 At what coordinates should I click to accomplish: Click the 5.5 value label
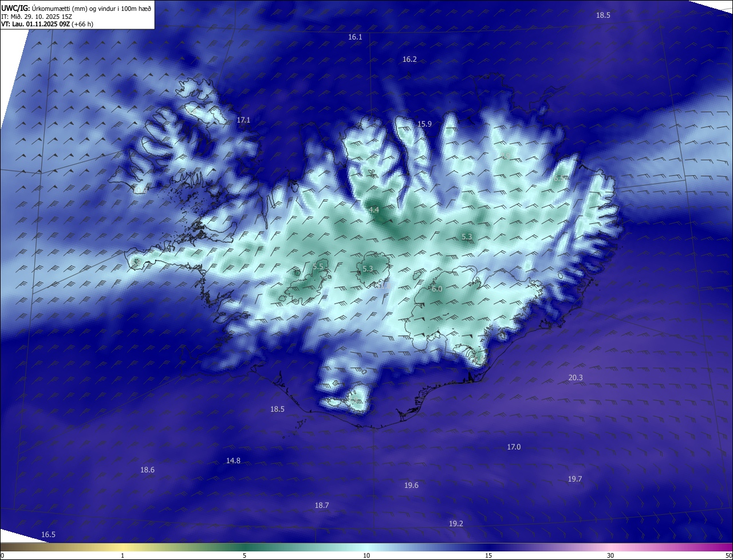318,266
